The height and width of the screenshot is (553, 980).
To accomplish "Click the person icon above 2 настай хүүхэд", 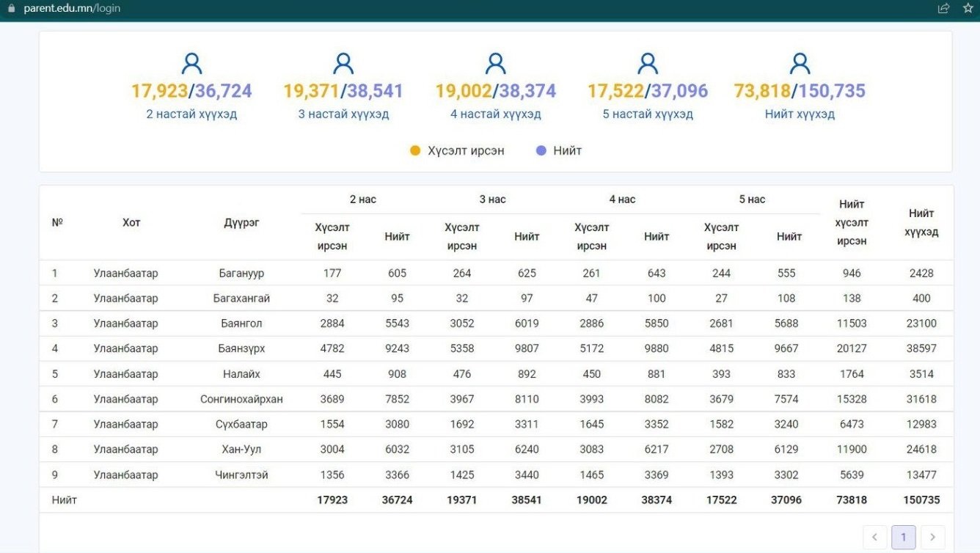I will point(191,64).
